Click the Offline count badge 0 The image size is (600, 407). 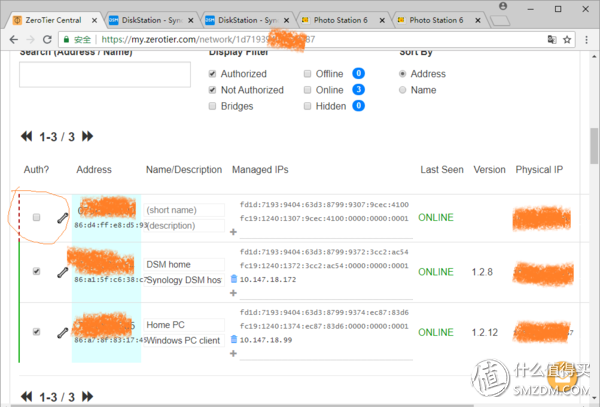coord(359,73)
